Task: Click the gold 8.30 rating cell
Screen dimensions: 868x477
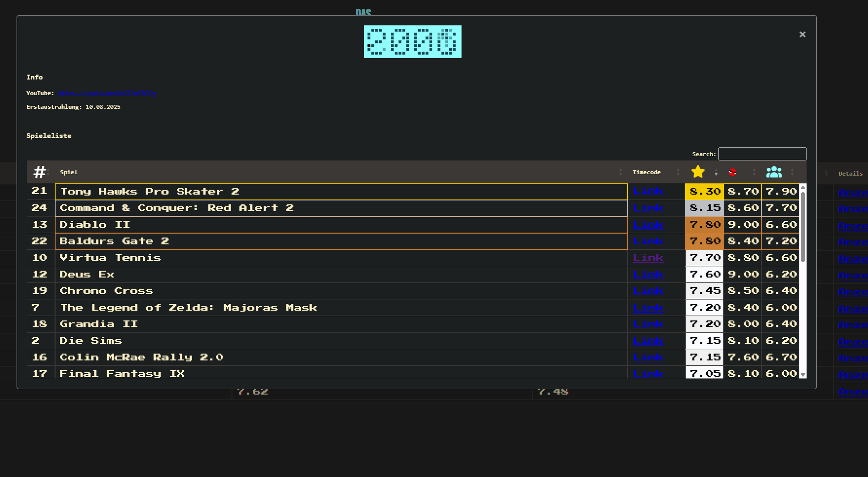Action: [704, 192]
